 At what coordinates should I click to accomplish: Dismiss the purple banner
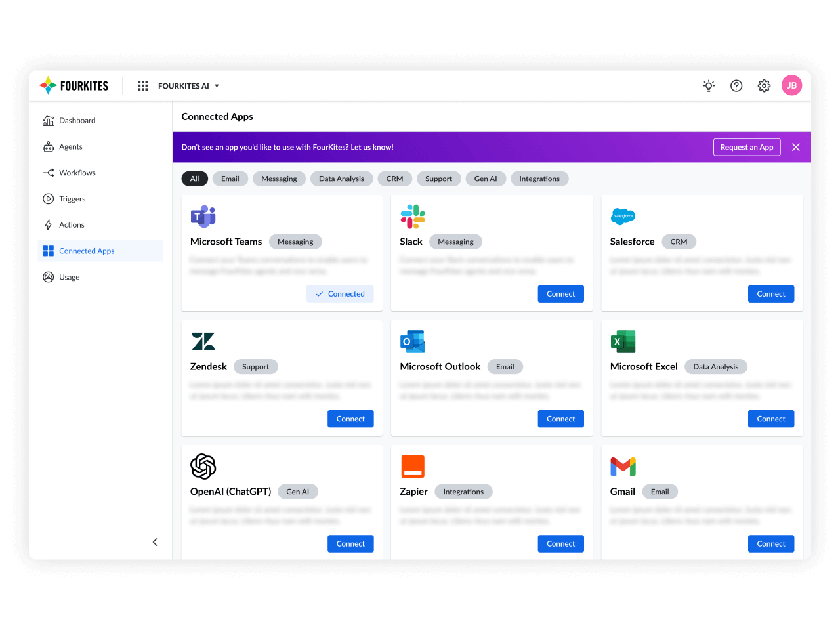point(796,147)
